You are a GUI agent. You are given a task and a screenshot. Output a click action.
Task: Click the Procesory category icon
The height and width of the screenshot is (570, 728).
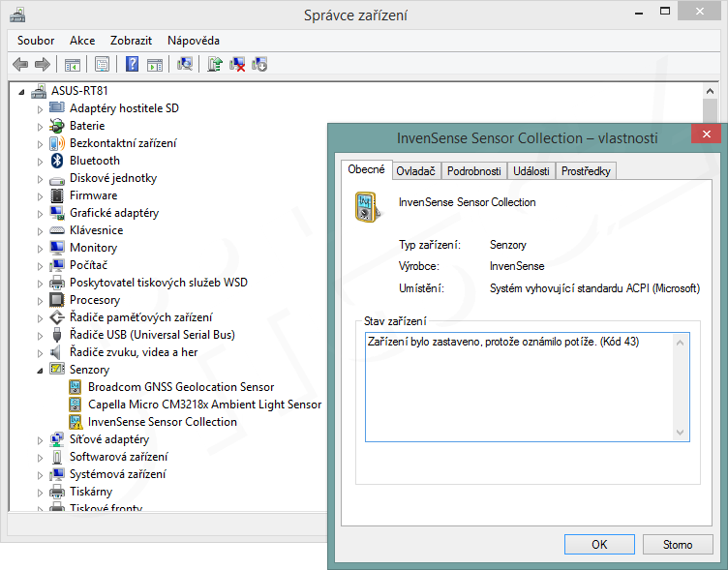coord(57,300)
